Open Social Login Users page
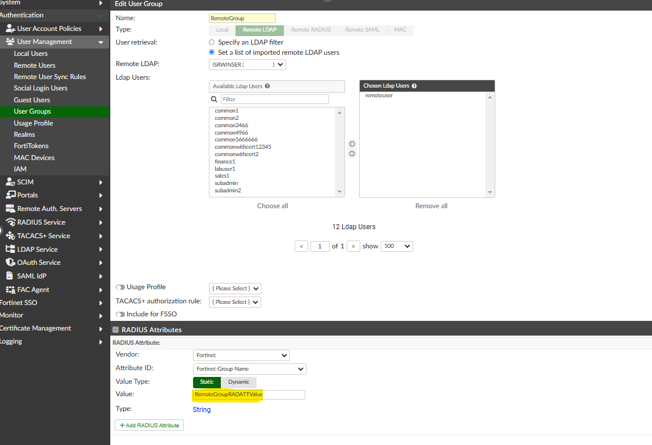652x445 pixels. (40, 88)
